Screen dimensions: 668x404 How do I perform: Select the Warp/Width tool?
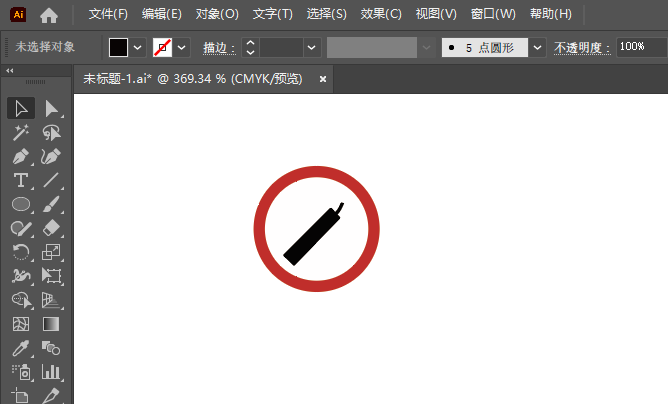(x=21, y=276)
